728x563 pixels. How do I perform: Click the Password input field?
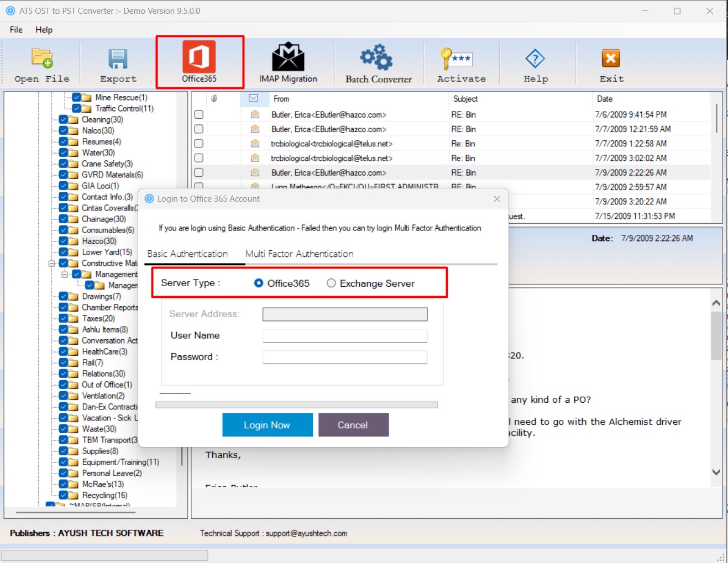(x=345, y=357)
